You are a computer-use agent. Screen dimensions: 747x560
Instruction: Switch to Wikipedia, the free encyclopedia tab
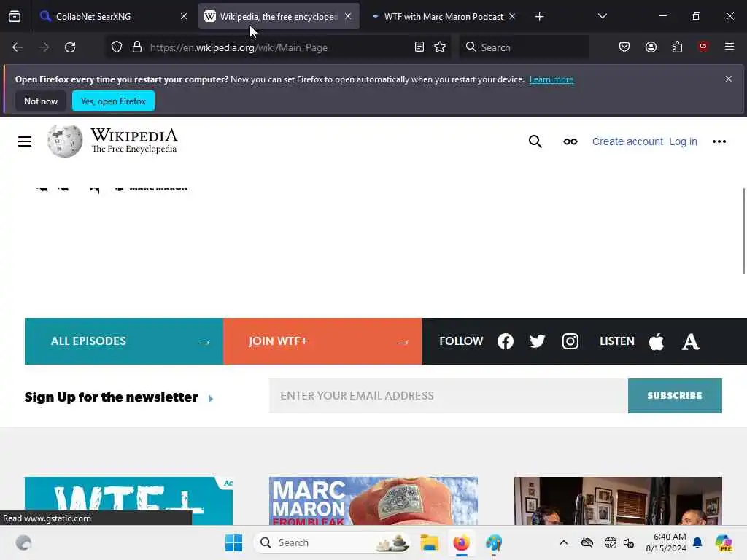(x=279, y=16)
